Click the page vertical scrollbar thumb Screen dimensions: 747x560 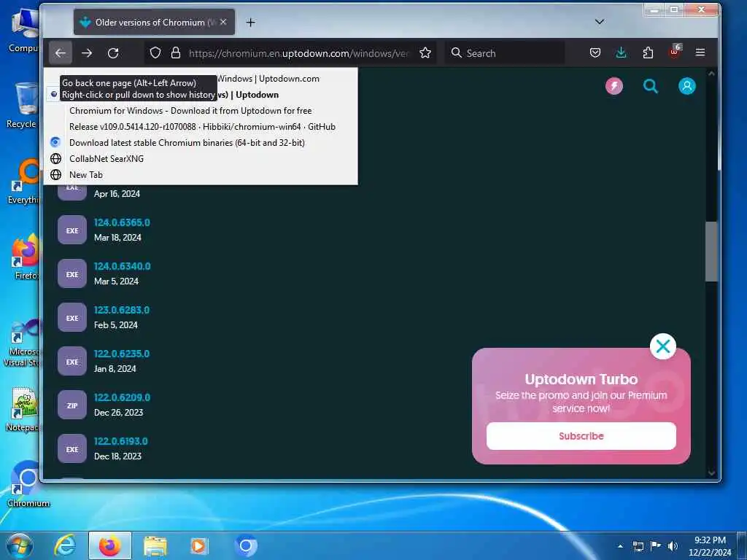(711, 252)
